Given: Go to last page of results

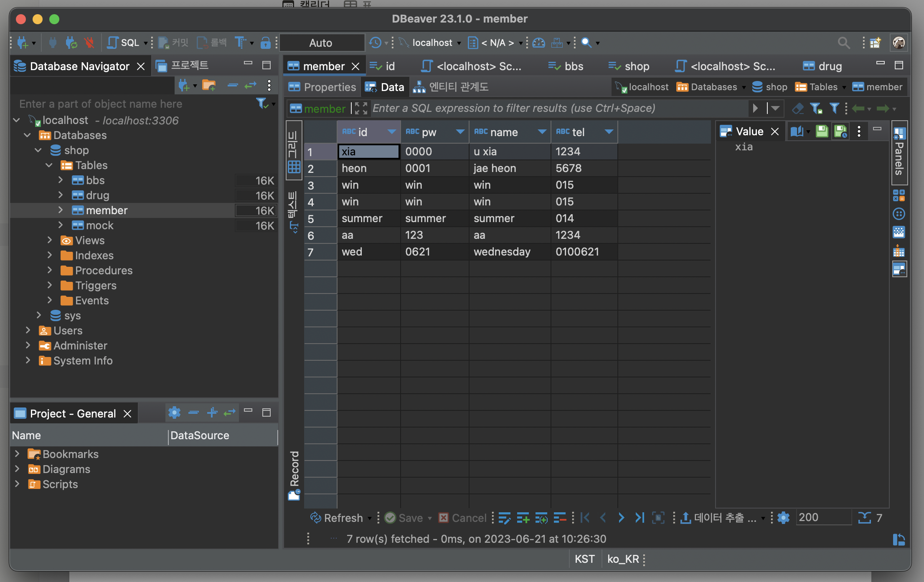Looking at the screenshot, I should (x=639, y=518).
